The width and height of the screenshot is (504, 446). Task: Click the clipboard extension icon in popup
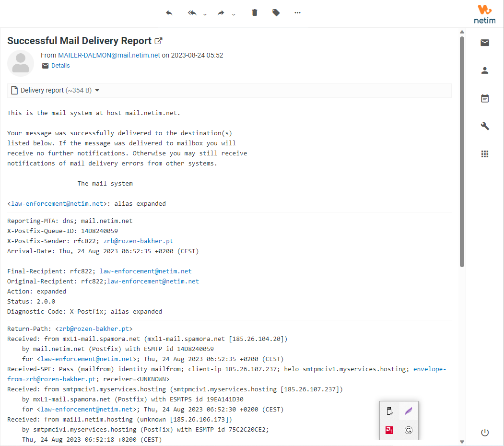pyautogui.click(x=389, y=411)
